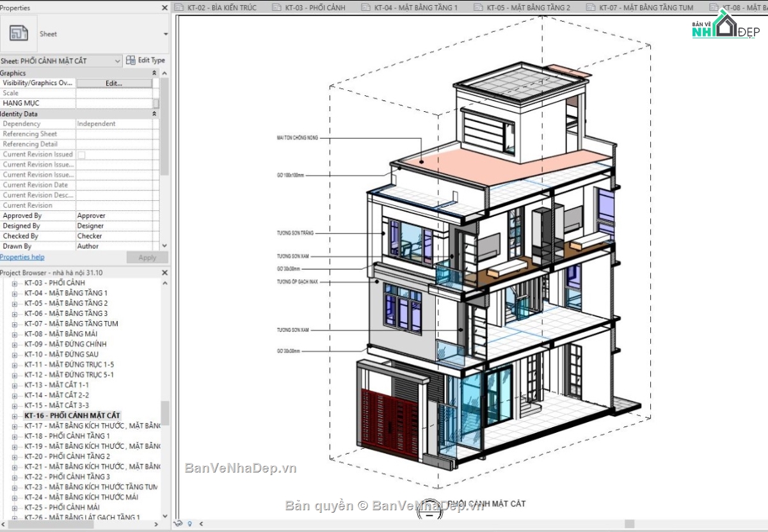Select sheet KT-07 - MẶT BẰNG TẦNG TUM in browser
Screen dimensions: 768x532
point(71,324)
